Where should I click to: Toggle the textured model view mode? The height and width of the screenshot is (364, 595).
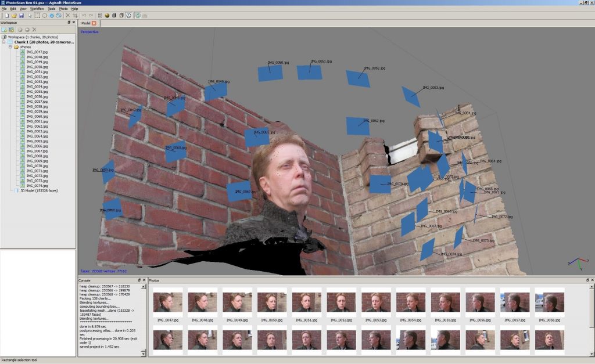coord(128,15)
